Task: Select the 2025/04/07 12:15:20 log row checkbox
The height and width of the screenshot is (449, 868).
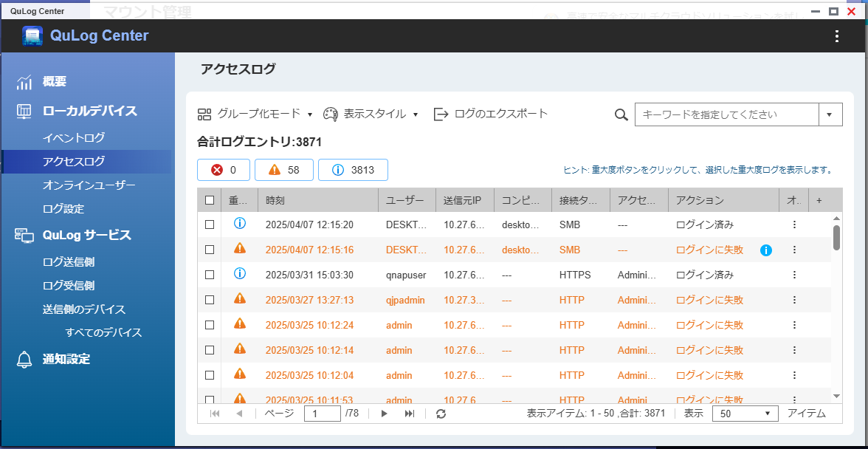Action: pos(210,224)
